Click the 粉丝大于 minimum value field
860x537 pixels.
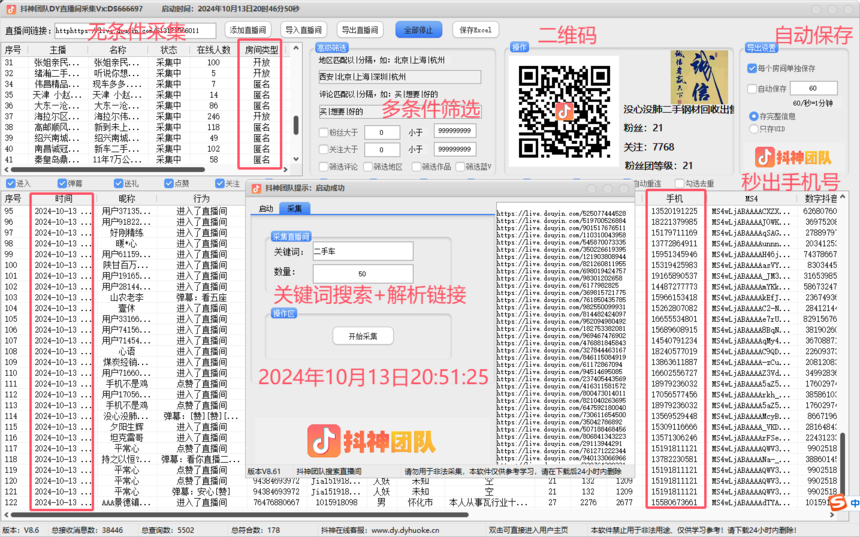(x=381, y=132)
